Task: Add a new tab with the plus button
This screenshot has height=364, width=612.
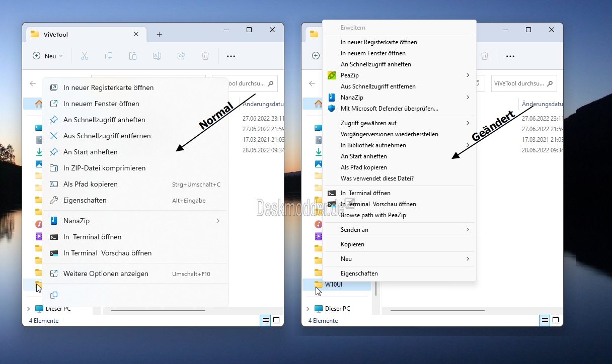Action: tap(159, 35)
